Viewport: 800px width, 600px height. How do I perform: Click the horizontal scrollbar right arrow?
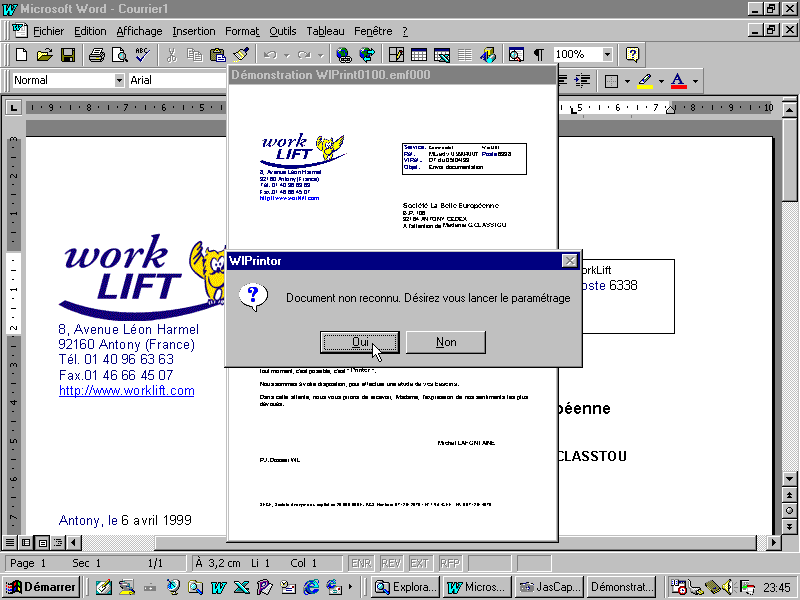tap(774, 542)
